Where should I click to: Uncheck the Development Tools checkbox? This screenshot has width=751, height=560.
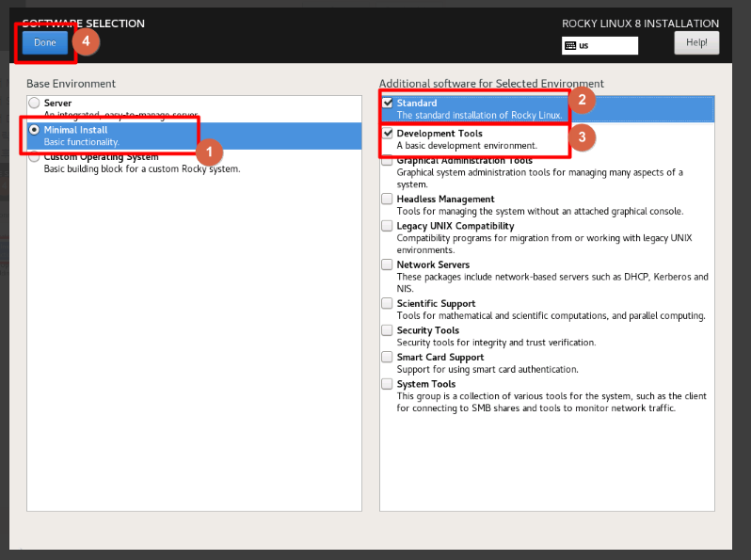click(x=387, y=133)
